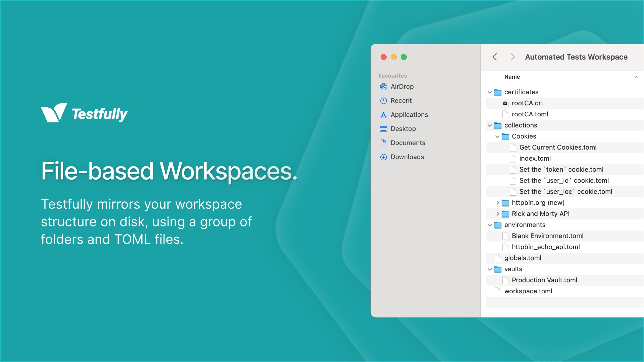The height and width of the screenshot is (362, 644).
Task: Click the Applications sidebar icon
Action: 383,115
